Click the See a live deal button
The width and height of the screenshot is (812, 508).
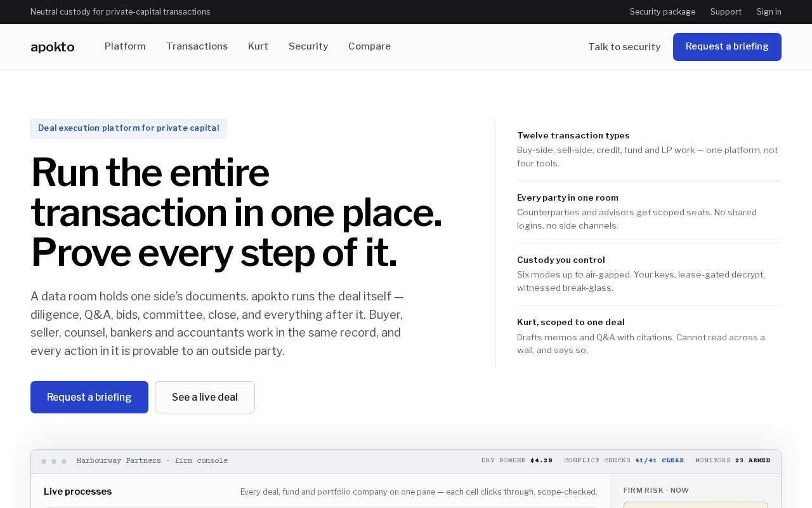[x=205, y=397]
